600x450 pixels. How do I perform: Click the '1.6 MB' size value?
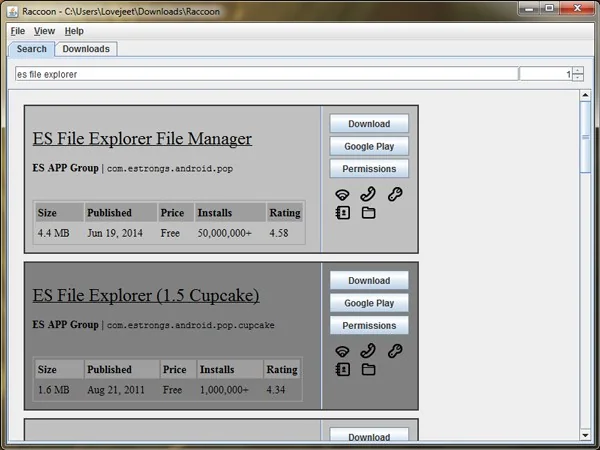click(54, 390)
